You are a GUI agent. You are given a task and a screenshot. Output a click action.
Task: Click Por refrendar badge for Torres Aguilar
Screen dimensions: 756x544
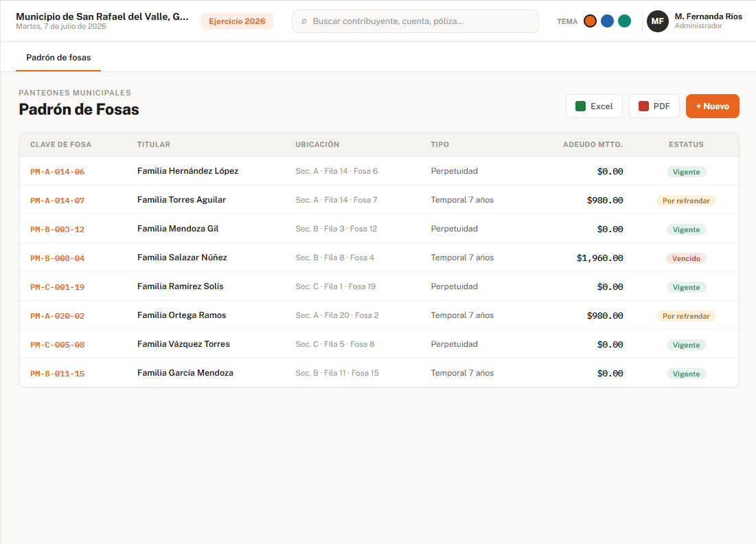[x=686, y=201]
